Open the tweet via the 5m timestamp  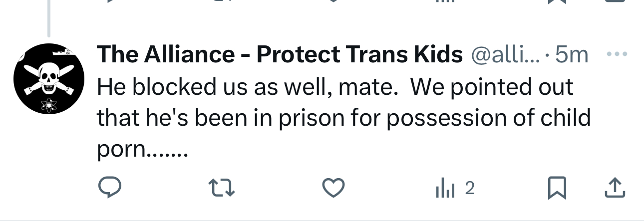(572, 54)
